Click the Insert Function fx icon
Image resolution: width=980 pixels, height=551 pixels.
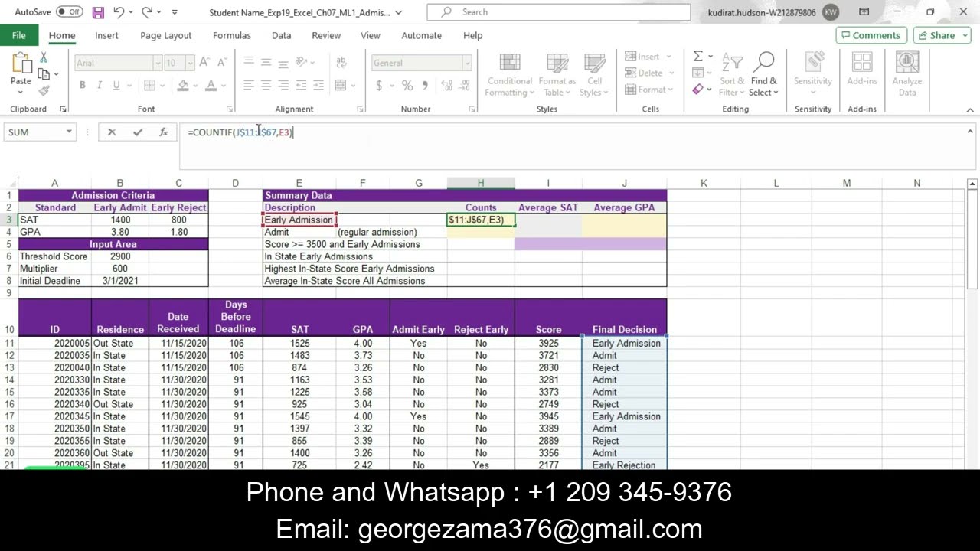pyautogui.click(x=163, y=132)
